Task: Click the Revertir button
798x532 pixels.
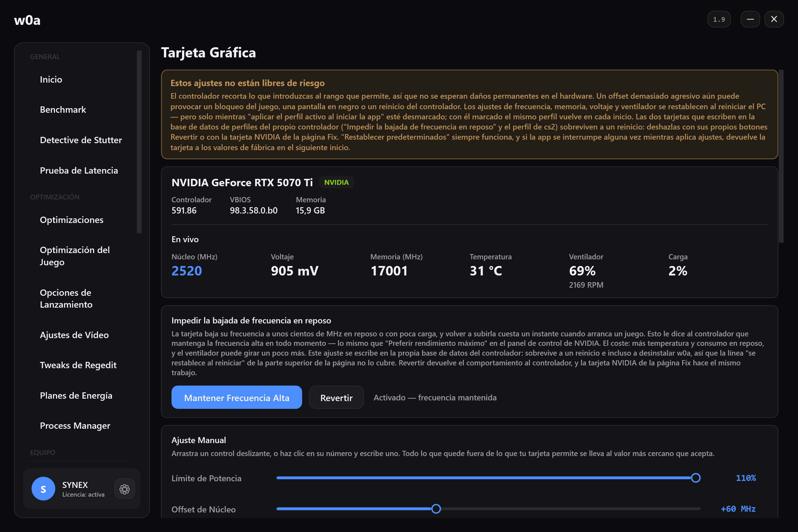Action: point(336,397)
